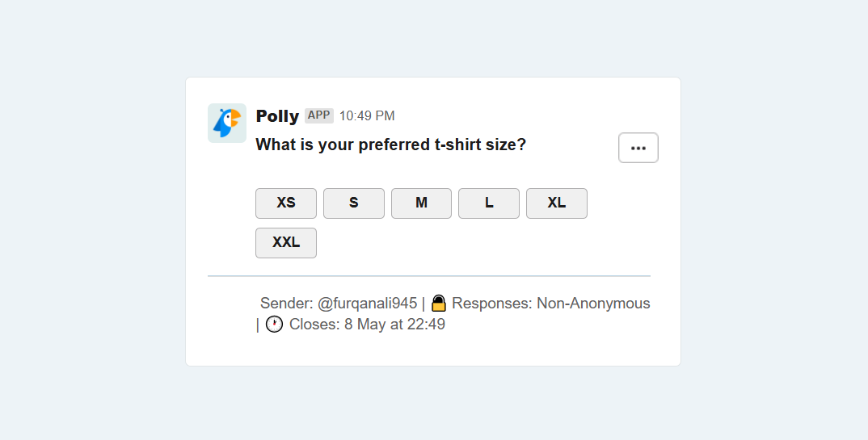The width and height of the screenshot is (868, 440).
Task: Click the poll question about t-shirt size
Action: pyautogui.click(x=391, y=145)
